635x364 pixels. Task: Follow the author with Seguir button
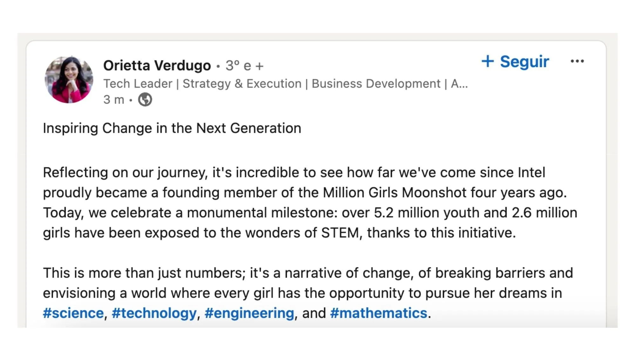[x=515, y=61]
